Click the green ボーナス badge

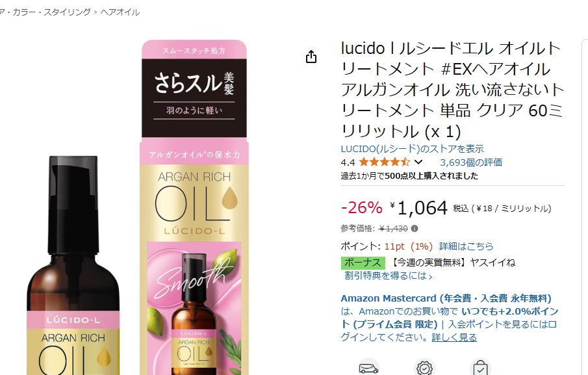coord(363,263)
